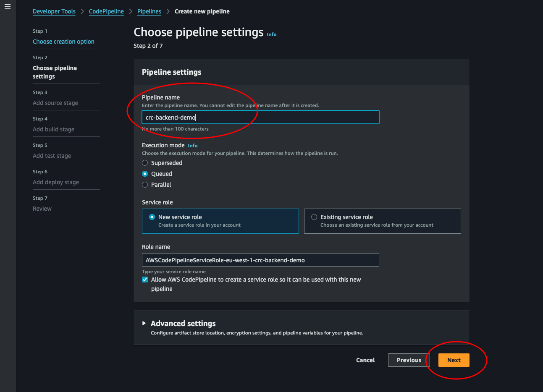Click inside the Pipeline name field

tap(260, 117)
